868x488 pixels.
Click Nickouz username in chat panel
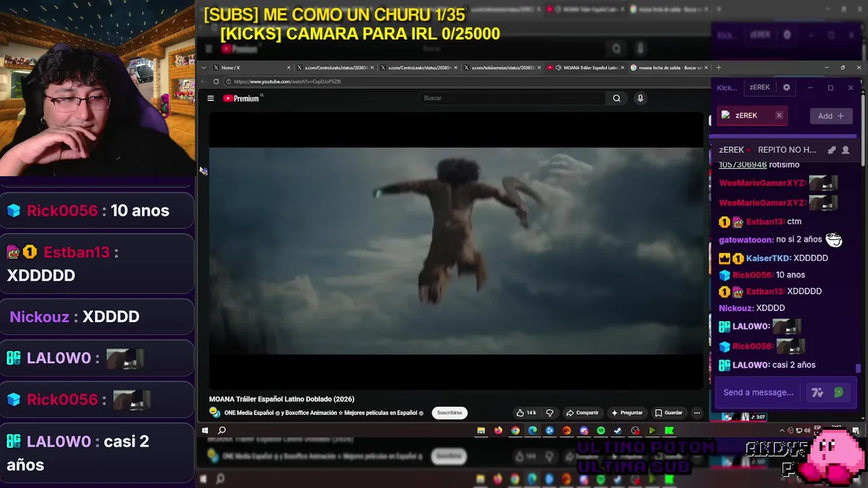point(736,308)
